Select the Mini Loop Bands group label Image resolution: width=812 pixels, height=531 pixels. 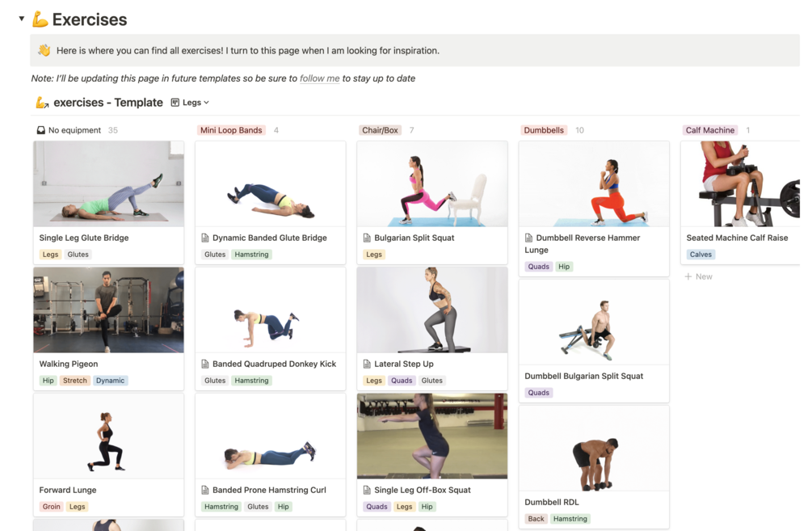[x=231, y=130]
